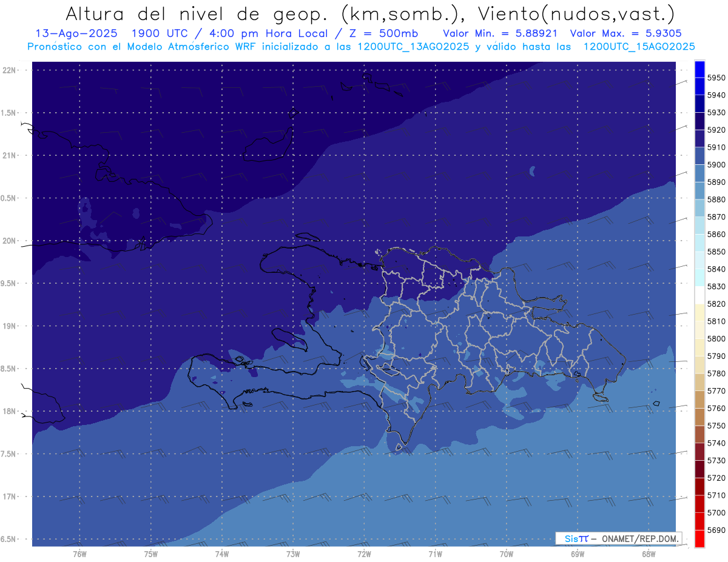Viewport: 728px width, 562px height.
Task: Click the 73W longitude axis label
Action: coord(293,554)
